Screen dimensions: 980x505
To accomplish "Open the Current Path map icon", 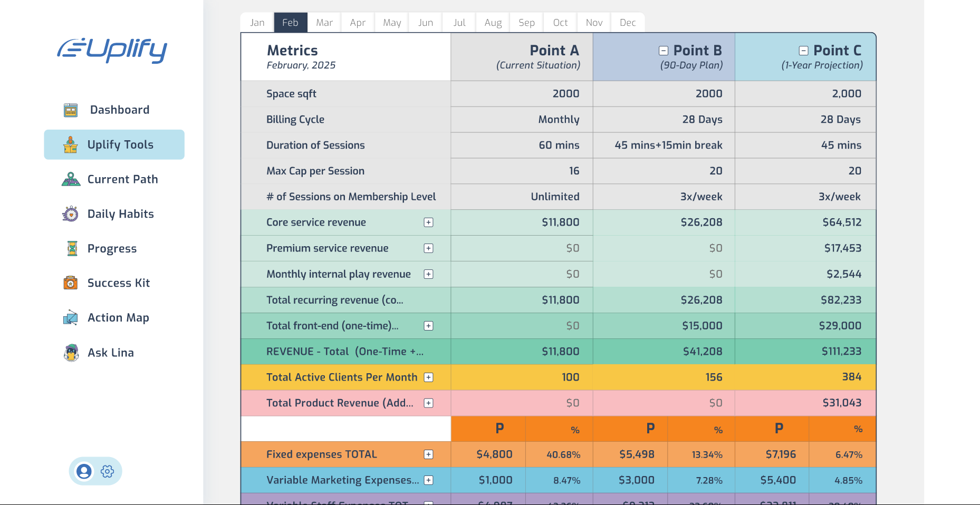I will pos(71,179).
